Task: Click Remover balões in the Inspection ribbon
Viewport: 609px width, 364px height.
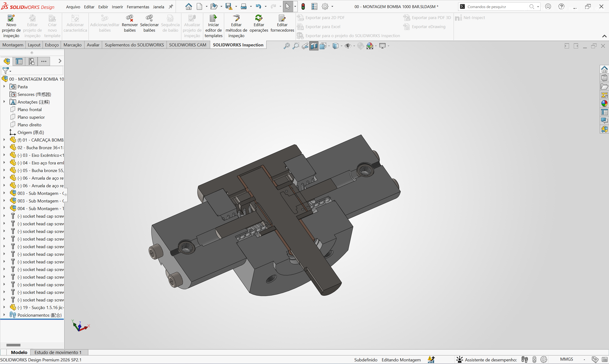Action: click(130, 24)
